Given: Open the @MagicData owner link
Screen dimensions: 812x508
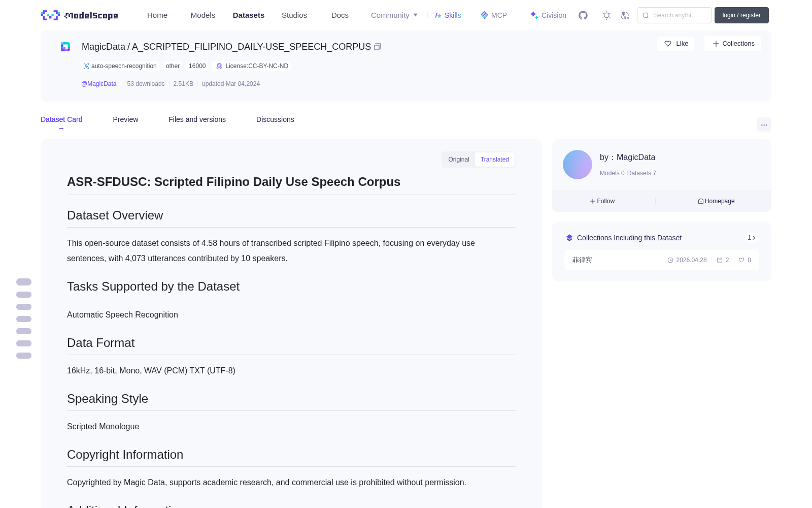Looking at the screenshot, I should [x=99, y=84].
